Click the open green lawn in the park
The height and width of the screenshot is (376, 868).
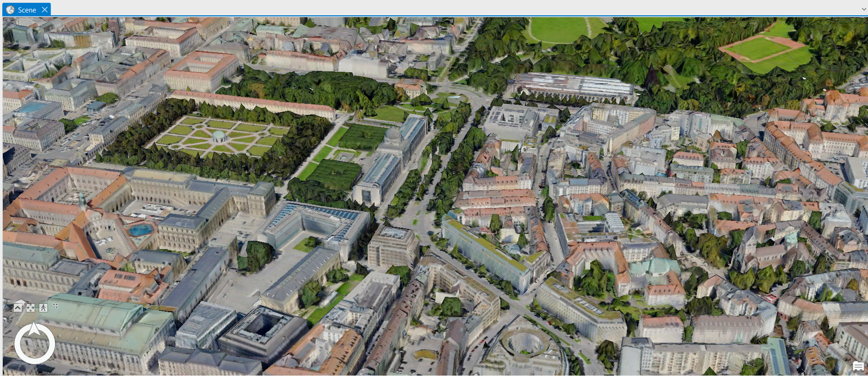click(559, 30)
